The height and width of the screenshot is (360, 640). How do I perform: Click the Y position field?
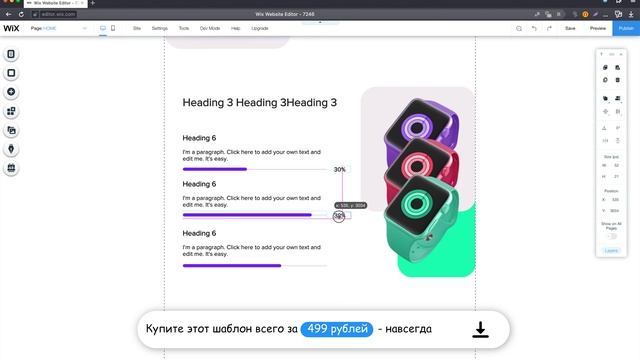[615, 211]
